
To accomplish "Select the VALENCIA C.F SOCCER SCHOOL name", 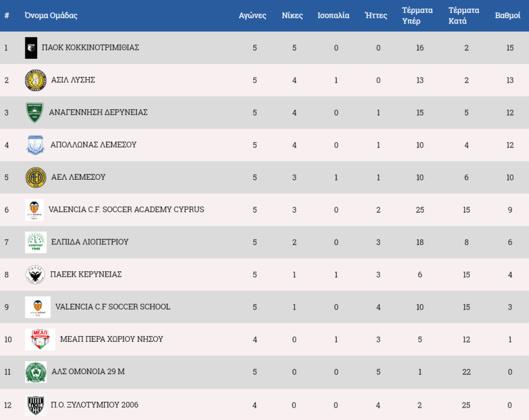I will point(113,307).
